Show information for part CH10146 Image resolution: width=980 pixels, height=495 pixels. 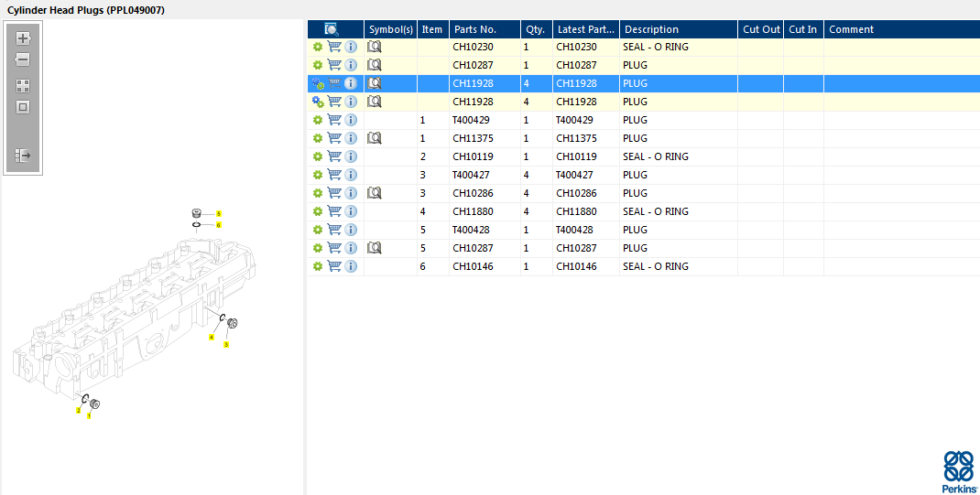click(351, 266)
